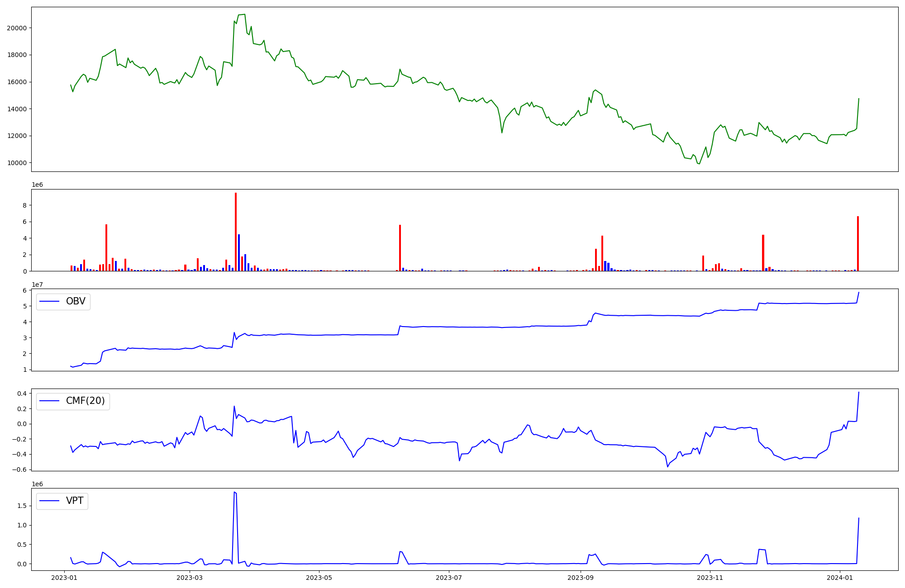Select the 2023-05 date tick label
The width and height of the screenshot is (905, 588).
click(319, 578)
